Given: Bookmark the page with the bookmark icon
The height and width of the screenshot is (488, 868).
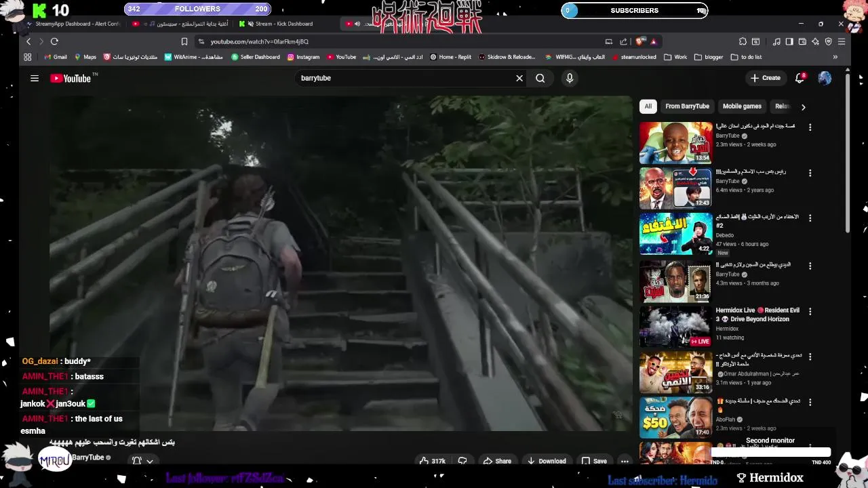Looking at the screenshot, I should coord(184,41).
